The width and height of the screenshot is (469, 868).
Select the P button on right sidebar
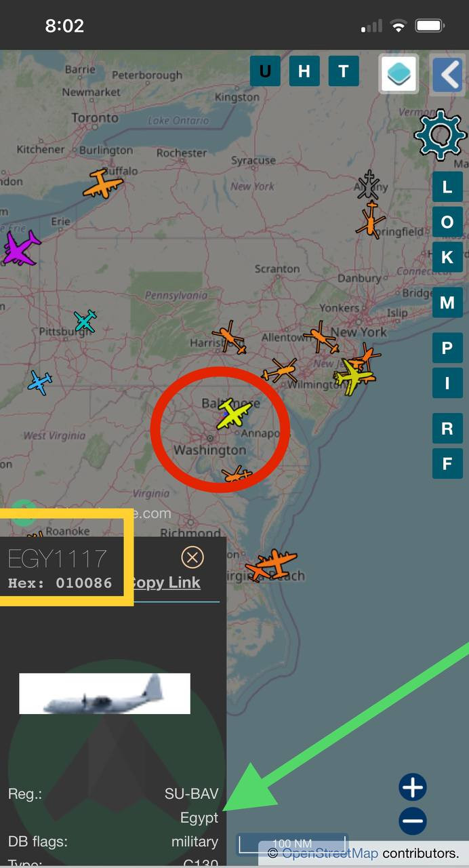pyautogui.click(x=447, y=348)
